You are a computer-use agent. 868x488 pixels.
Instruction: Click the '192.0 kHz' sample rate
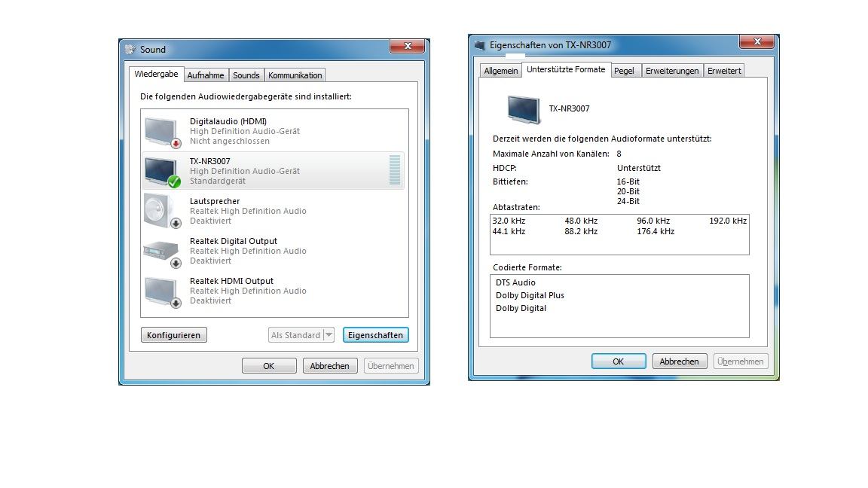[728, 221]
